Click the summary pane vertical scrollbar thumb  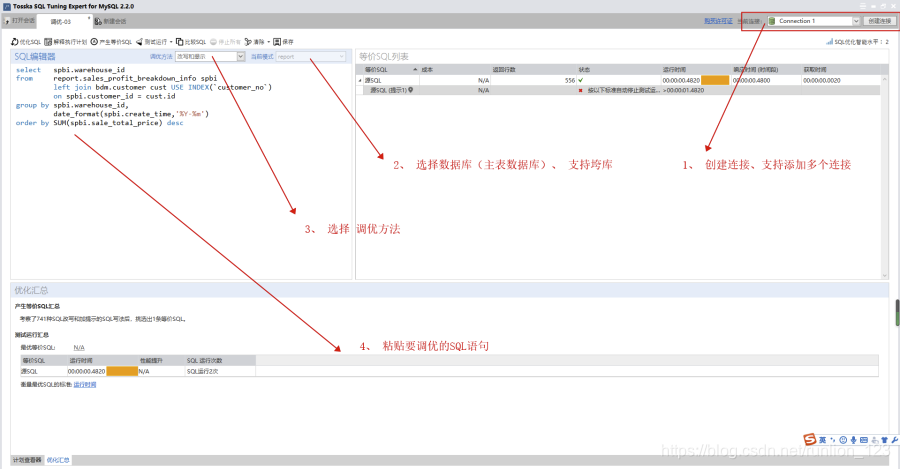click(897, 313)
